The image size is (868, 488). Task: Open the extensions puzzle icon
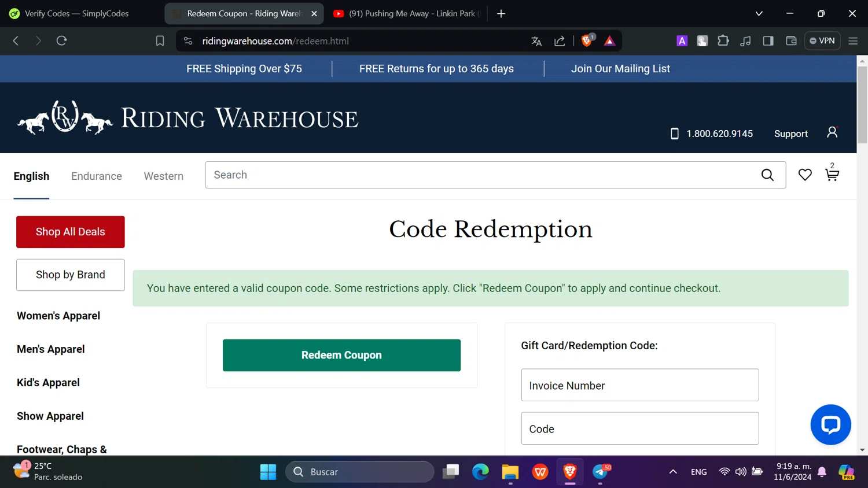coord(723,40)
